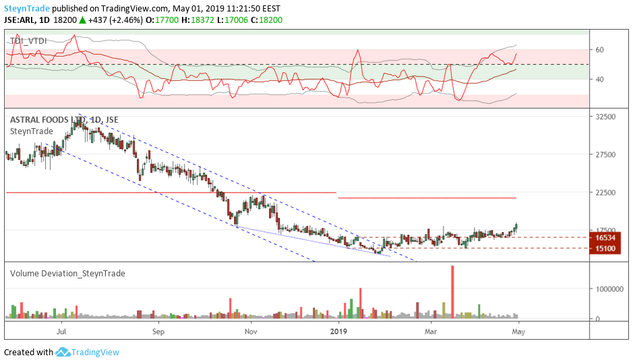Click the low value L:17006
The image size is (633, 364).
pos(233,20)
